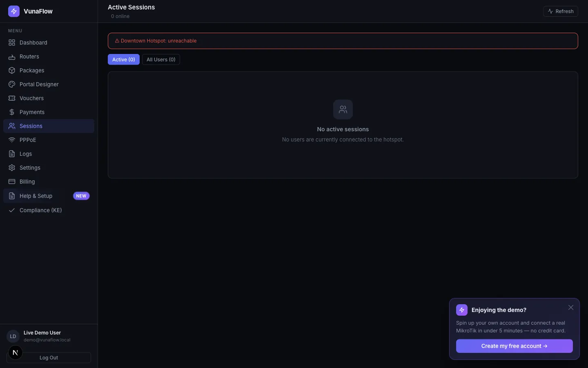This screenshot has height=368, width=588.
Task: Open Portal Designer page
Action: point(49,84)
